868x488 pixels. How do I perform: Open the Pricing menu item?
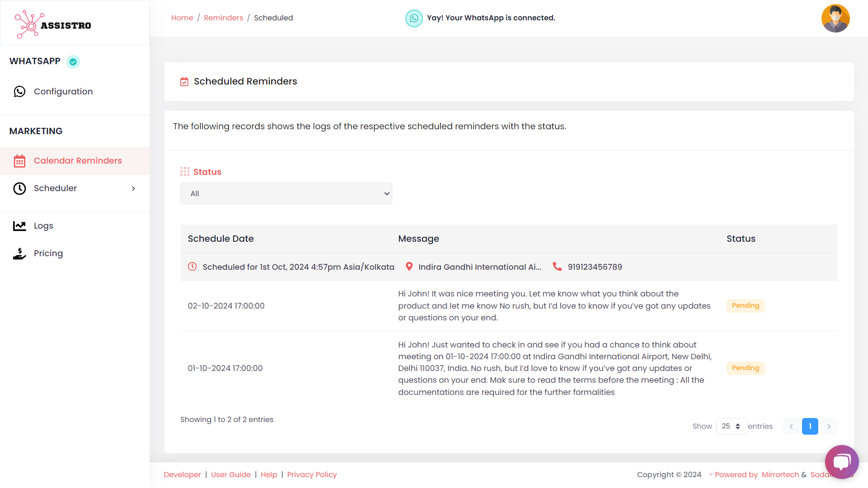(48, 253)
